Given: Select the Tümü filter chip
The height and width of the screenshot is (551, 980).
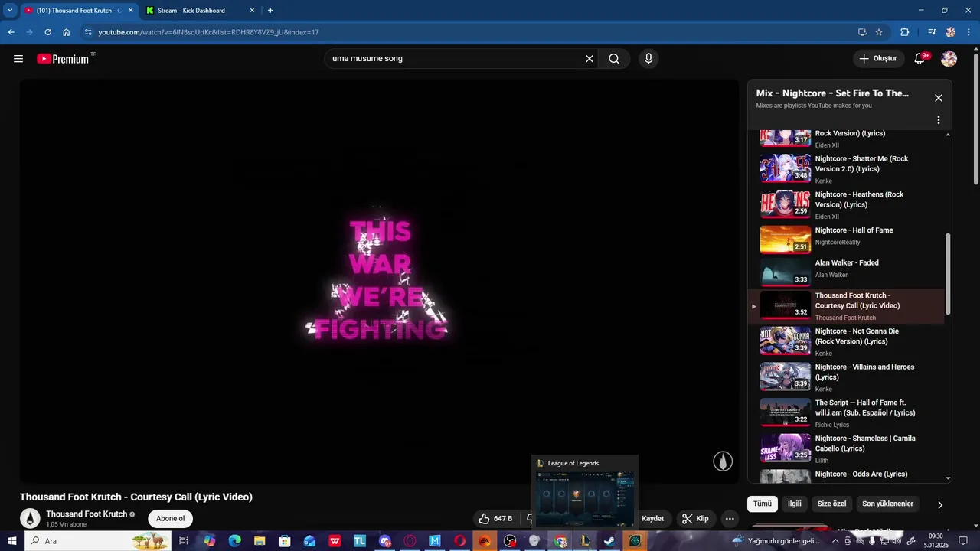Looking at the screenshot, I should tap(763, 504).
